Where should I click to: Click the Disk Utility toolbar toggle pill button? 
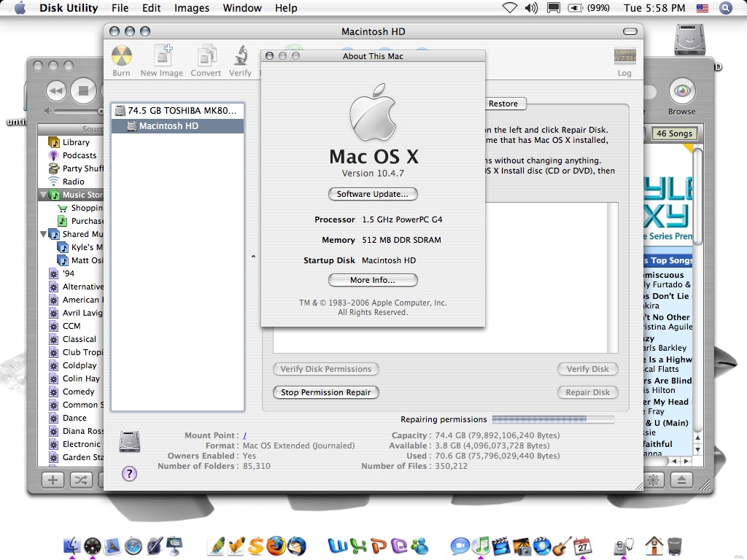[x=630, y=31]
